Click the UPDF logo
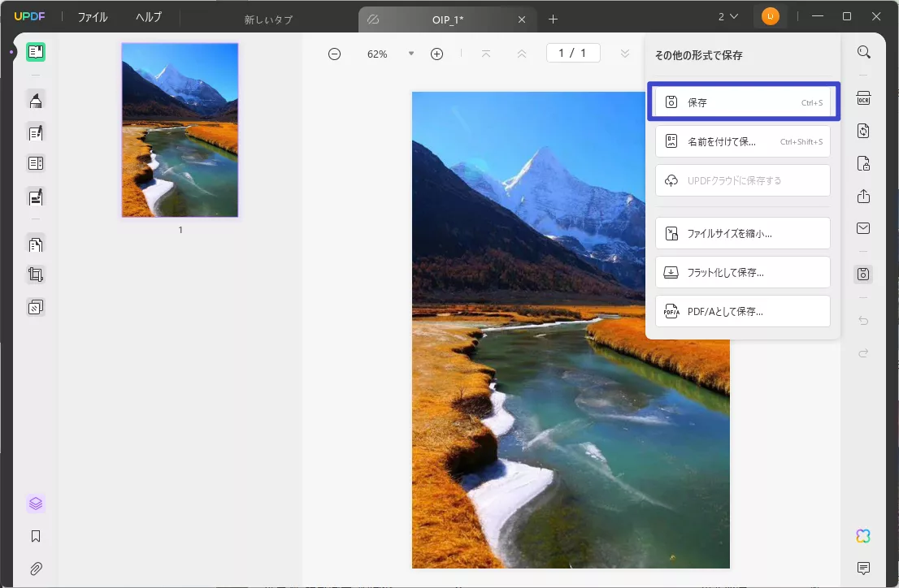899x588 pixels. (29, 16)
